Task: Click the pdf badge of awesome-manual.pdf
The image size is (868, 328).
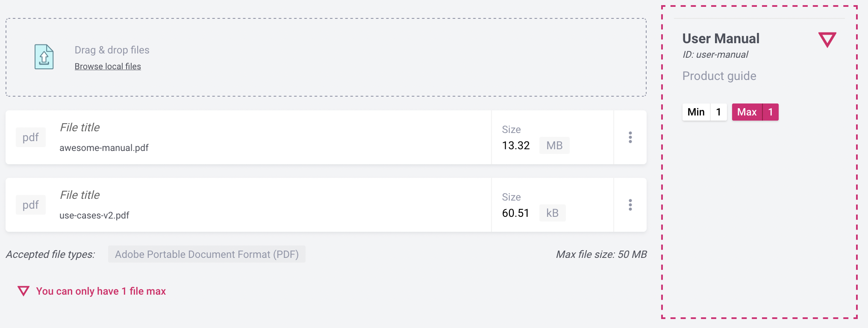Action: pyautogui.click(x=31, y=137)
